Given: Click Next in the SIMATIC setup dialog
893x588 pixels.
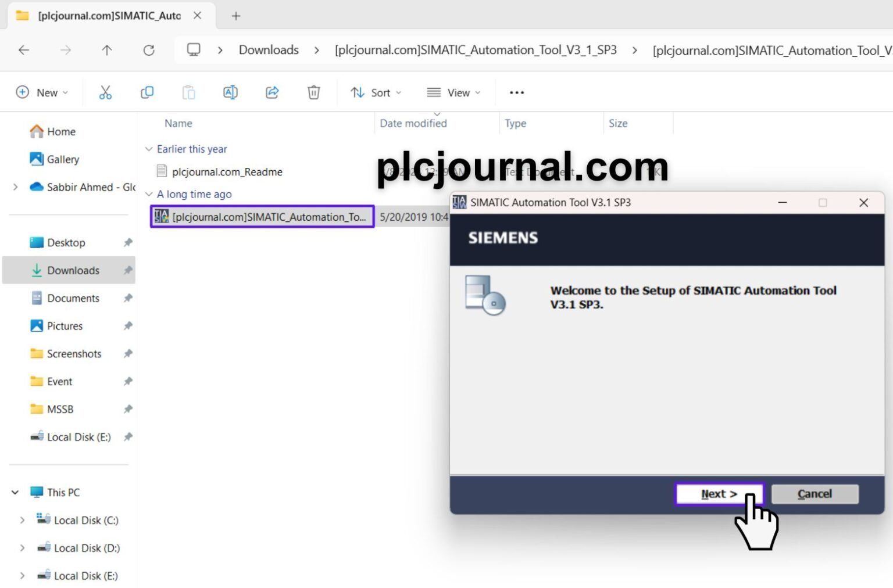Looking at the screenshot, I should [719, 494].
